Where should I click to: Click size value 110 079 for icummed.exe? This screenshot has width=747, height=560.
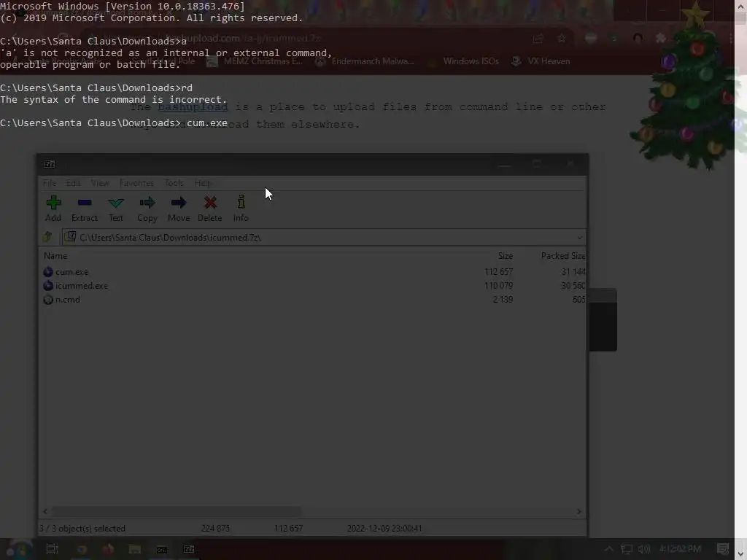click(x=498, y=286)
